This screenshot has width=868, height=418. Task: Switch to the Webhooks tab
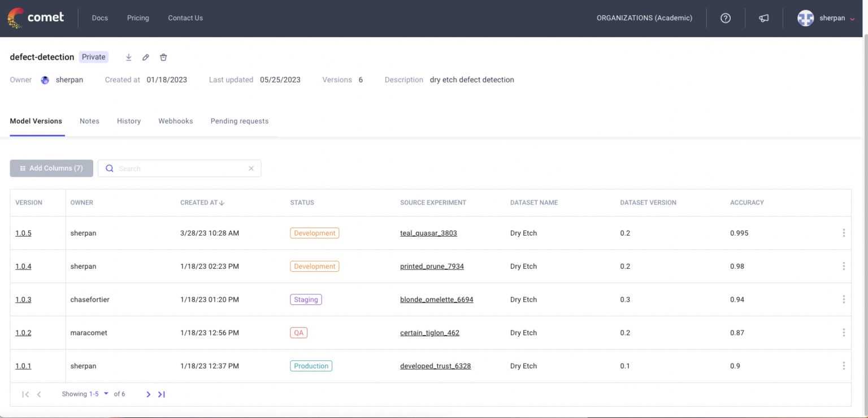point(175,121)
